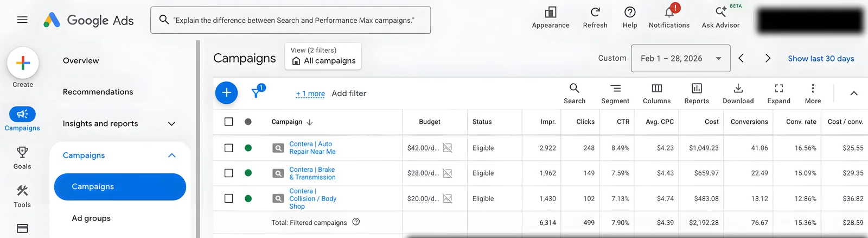Open Recommendations page

(x=98, y=92)
